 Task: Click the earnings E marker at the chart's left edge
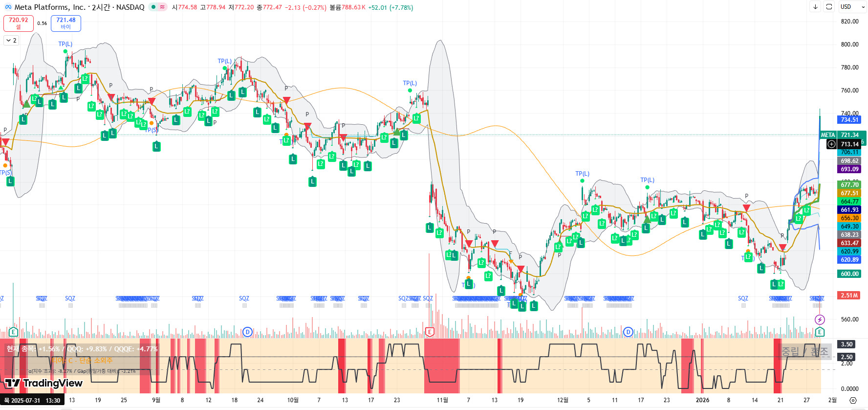(13, 332)
